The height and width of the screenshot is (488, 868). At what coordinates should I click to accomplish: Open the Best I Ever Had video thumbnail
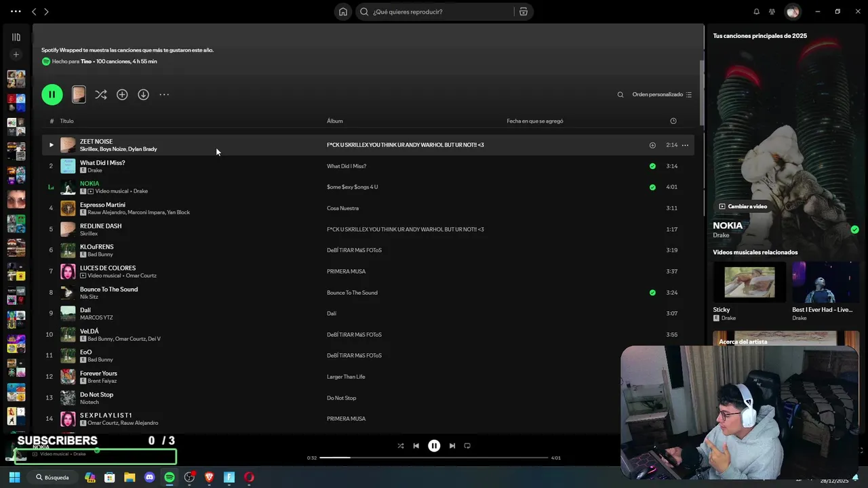coord(825,282)
